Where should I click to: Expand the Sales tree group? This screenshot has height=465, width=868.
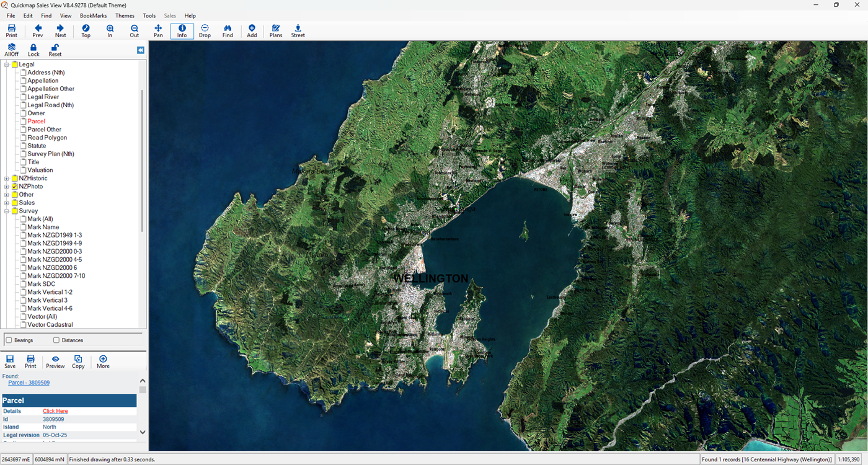click(x=7, y=203)
